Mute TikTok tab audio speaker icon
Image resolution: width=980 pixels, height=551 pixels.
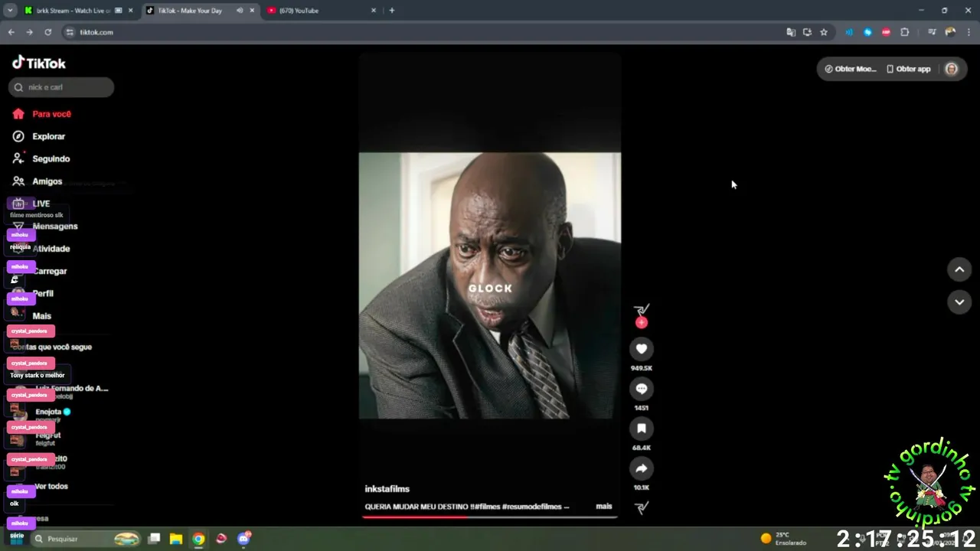pyautogui.click(x=240, y=11)
